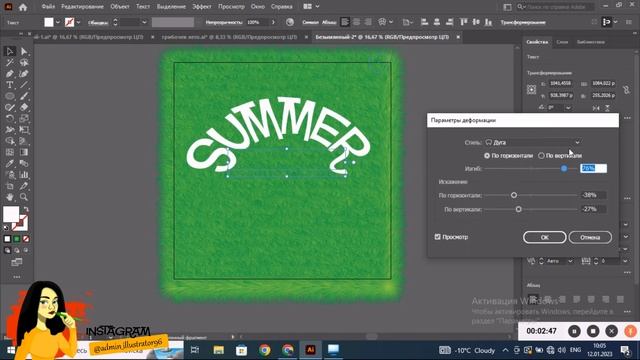Open the Object menu

pyautogui.click(x=120, y=7)
